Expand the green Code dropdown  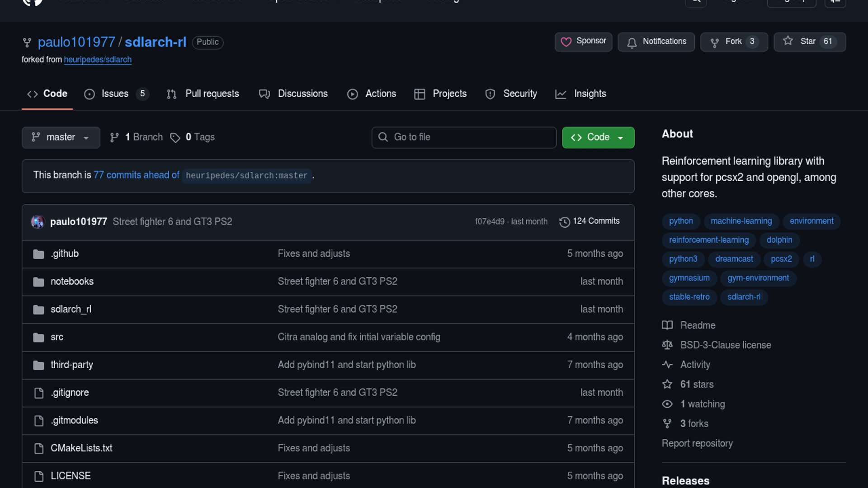(598, 137)
